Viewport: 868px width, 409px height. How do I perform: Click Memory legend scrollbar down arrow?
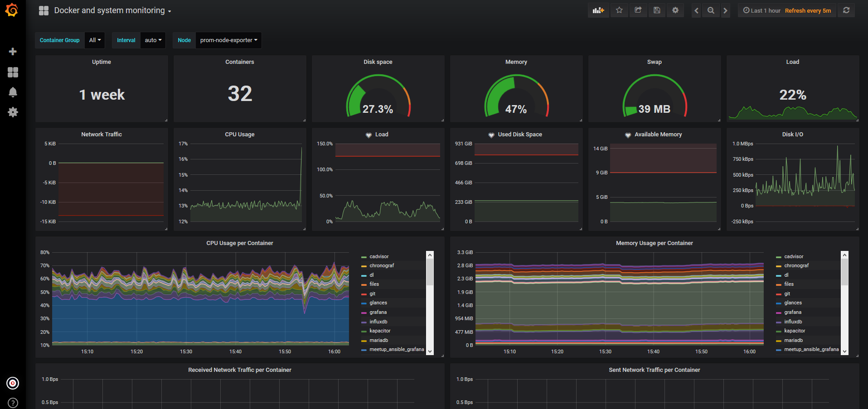844,351
